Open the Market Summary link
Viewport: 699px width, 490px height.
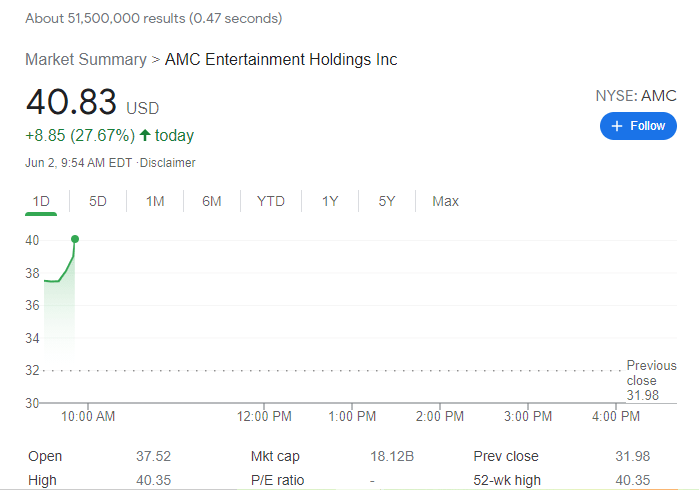[x=86, y=60]
